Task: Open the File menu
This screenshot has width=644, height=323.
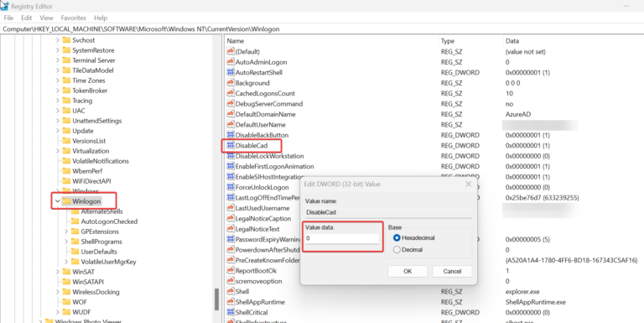Action: [8, 18]
